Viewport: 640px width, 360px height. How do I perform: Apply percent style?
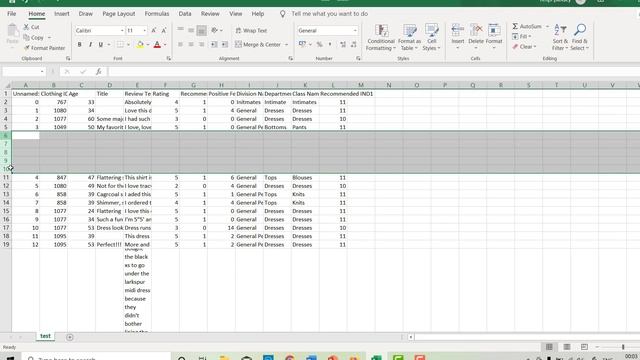tap(319, 44)
